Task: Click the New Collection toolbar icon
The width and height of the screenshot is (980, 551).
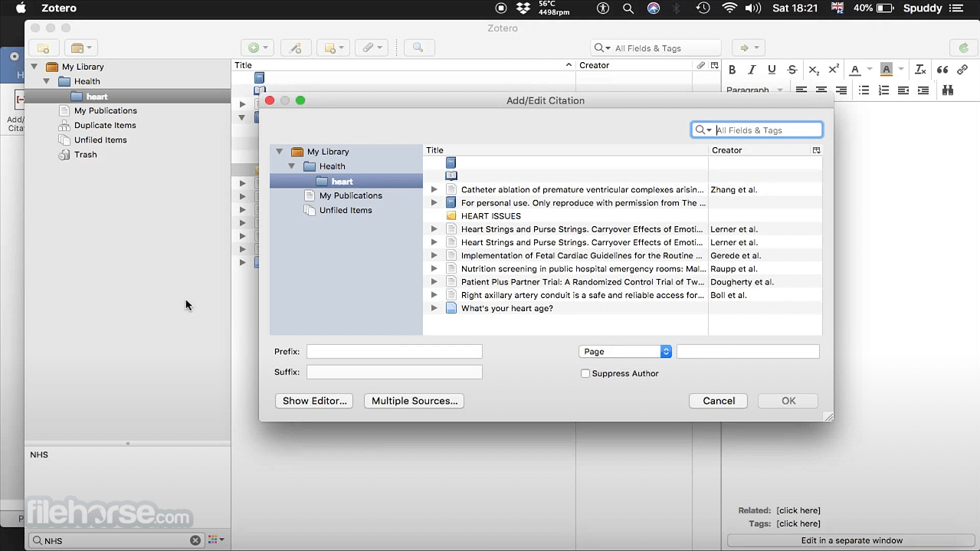Action: pyautogui.click(x=43, y=48)
